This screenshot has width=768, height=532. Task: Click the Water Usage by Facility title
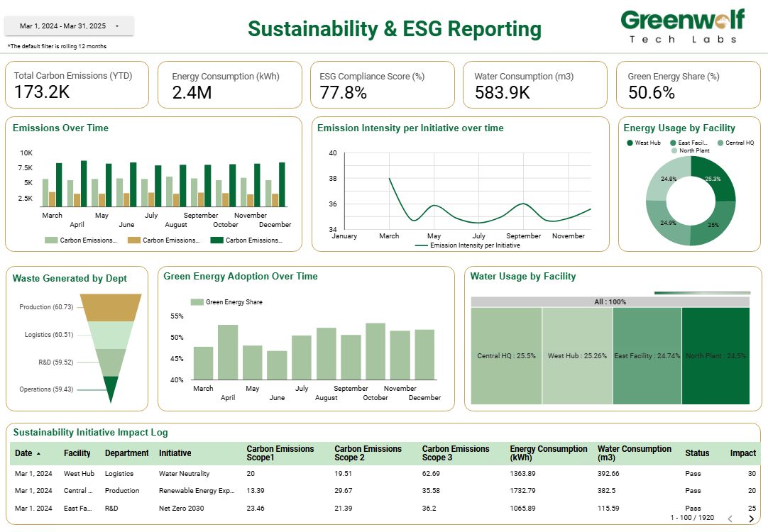point(523,277)
